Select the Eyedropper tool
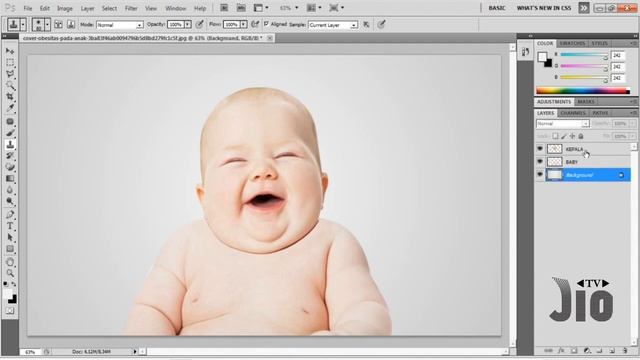640x360 pixels. pos(10,108)
